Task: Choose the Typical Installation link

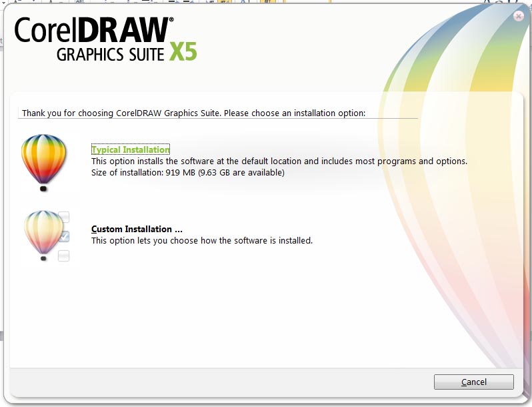Action: coord(131,149)
